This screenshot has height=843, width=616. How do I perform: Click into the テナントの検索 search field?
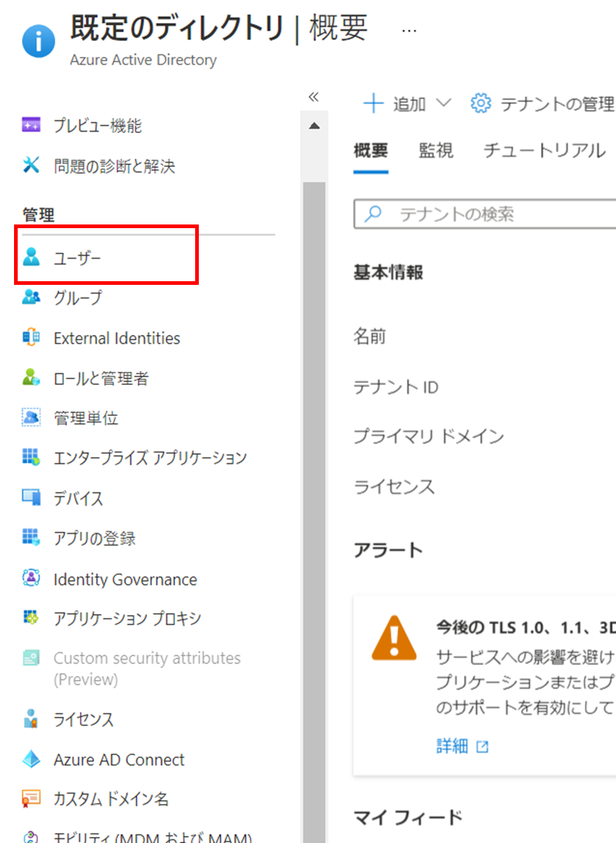tap(485, 213)
